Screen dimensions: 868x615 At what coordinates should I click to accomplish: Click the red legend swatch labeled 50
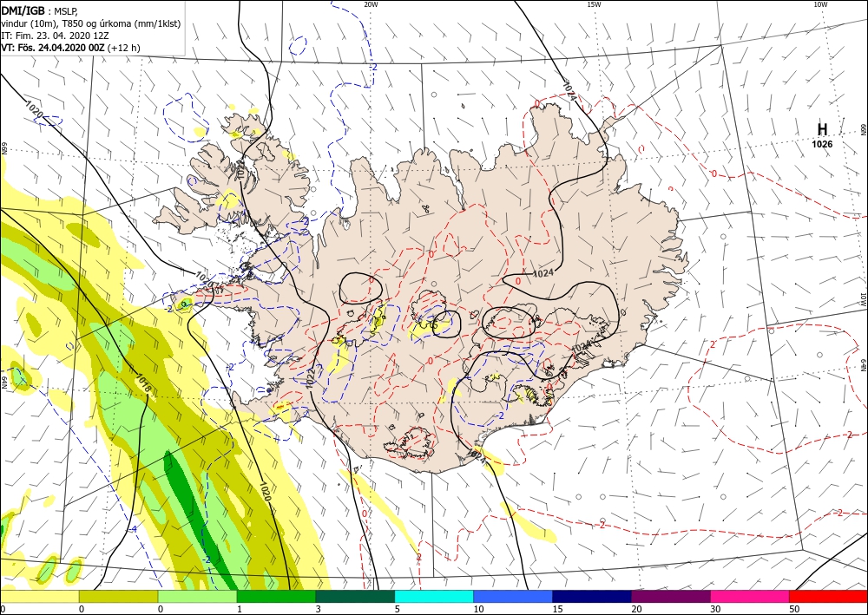pyautogui.click(x=828, y=596)
